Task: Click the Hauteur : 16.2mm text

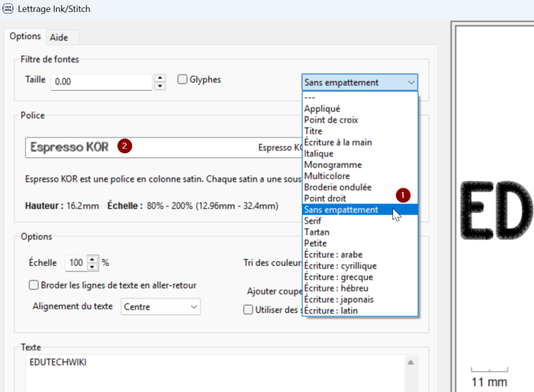Action: [62, 206]
